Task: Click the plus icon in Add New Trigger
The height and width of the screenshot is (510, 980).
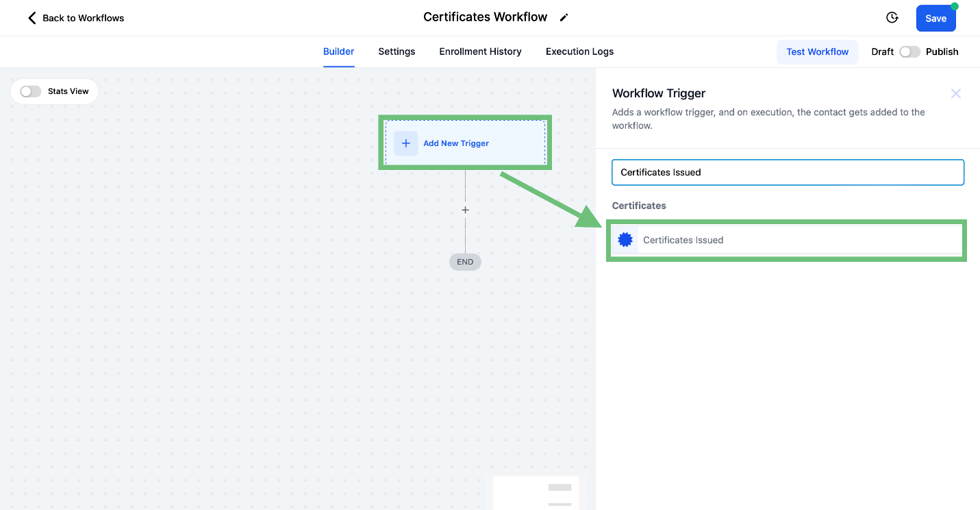Action: coord(405,143)
